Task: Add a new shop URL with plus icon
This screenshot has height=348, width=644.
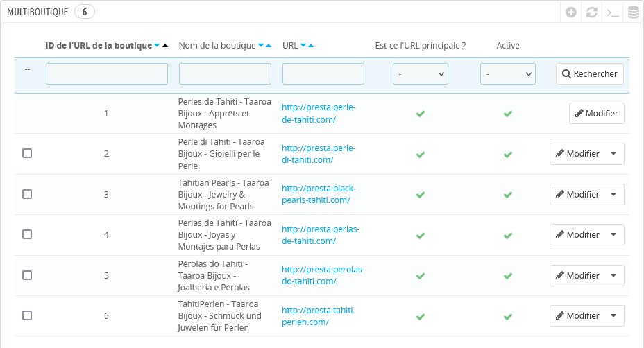Action: coord(571,12)
